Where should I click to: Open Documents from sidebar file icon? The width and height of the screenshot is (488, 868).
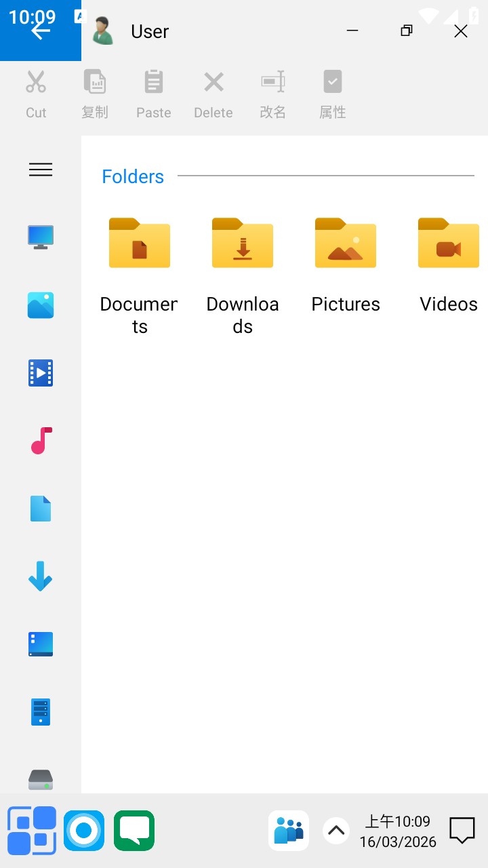coord(41,509)
